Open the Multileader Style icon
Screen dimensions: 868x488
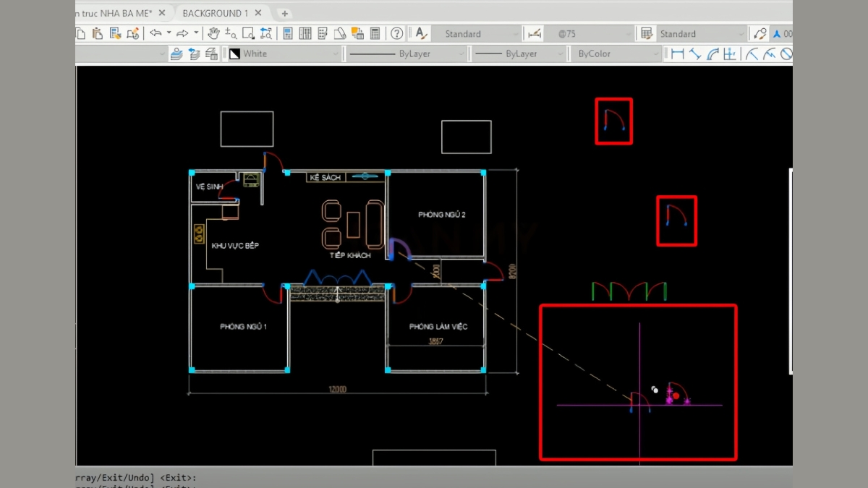tap(759, 33)
